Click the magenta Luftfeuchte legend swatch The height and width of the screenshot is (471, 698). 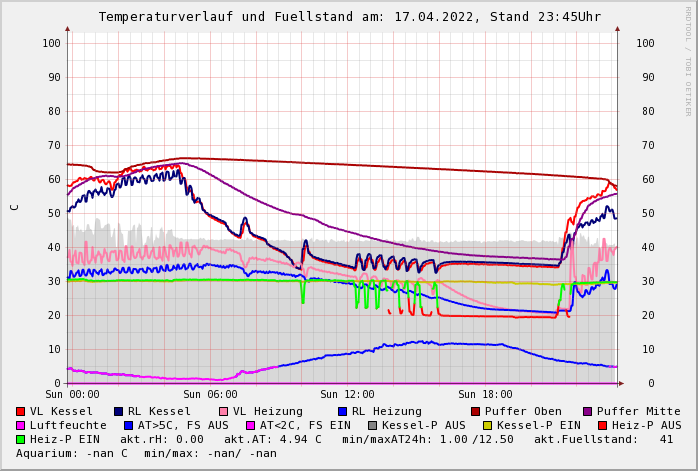(20, 425)
